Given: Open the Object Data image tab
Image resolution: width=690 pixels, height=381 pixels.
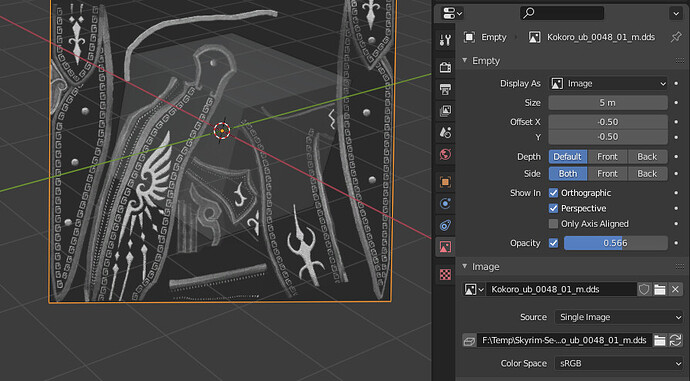Looking at the screenshot, I should point(445,247).
